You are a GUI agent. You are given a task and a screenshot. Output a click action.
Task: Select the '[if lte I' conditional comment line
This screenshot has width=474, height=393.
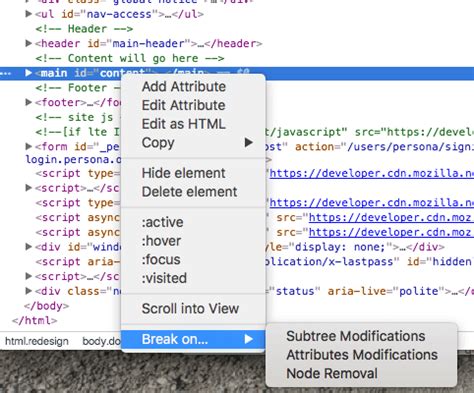pyautogui.click(x=78, y=132)
